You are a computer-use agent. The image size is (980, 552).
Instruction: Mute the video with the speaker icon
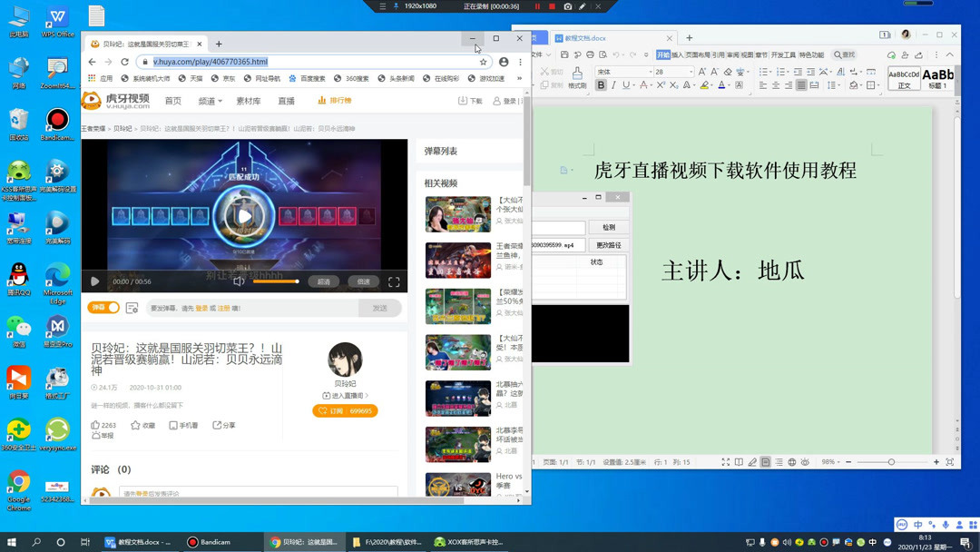pyautogui.click(x=240, y=281)
